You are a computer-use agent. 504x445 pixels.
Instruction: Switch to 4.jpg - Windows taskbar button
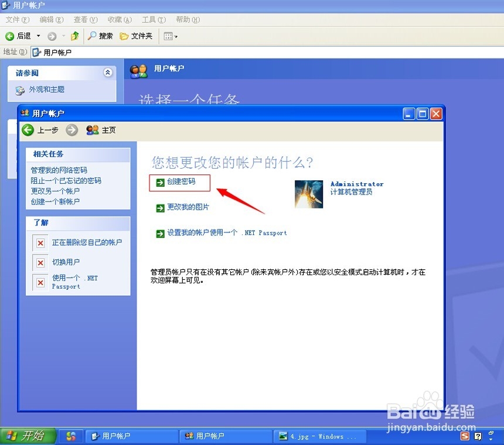[x=320, y=436]
